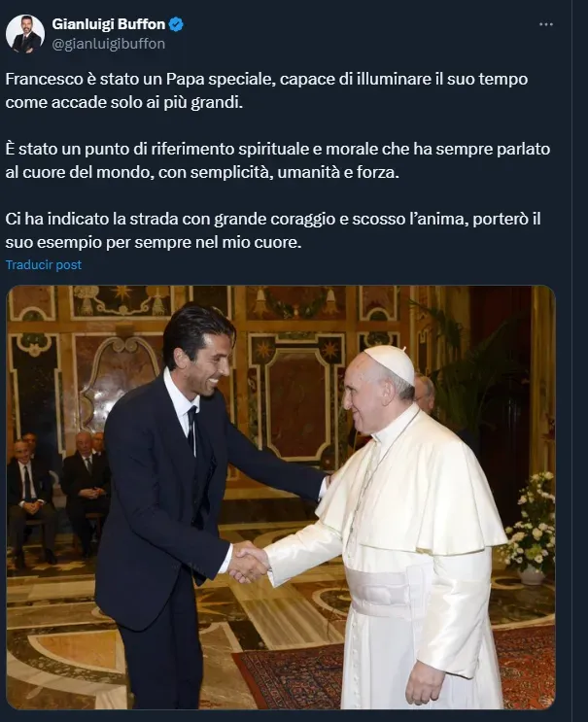
Task: Click the paragraph starting Ci ha indicato
Action: [273, 230]
